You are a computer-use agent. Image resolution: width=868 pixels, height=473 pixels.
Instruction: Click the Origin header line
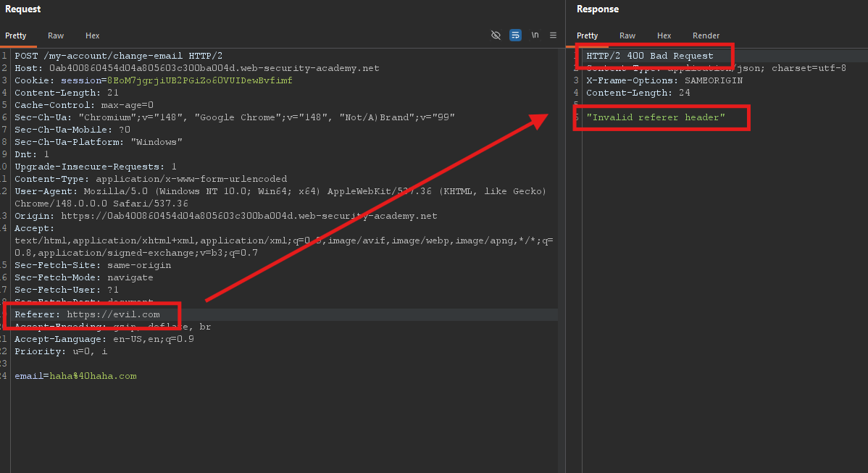(226, 216)
